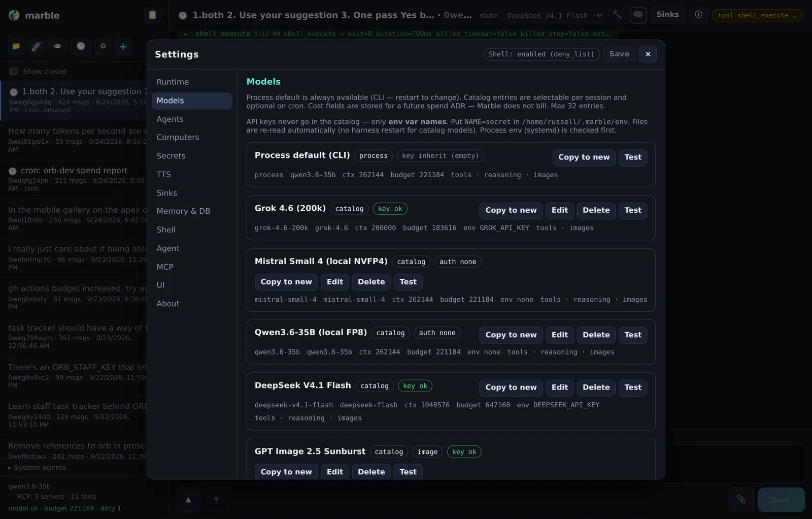The image size is (812, 519).
Task: Open session 'In the mobile gallery on the apex'
Action: click(74, 218)
